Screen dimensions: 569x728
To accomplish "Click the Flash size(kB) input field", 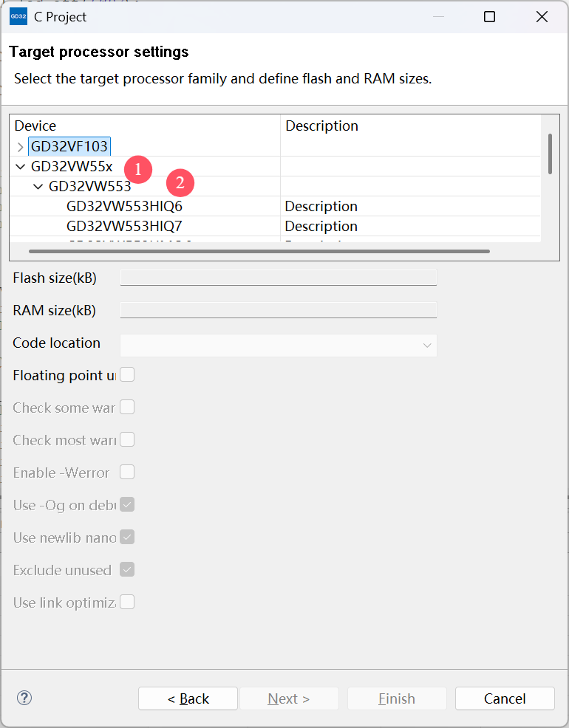I will (279, 278).
